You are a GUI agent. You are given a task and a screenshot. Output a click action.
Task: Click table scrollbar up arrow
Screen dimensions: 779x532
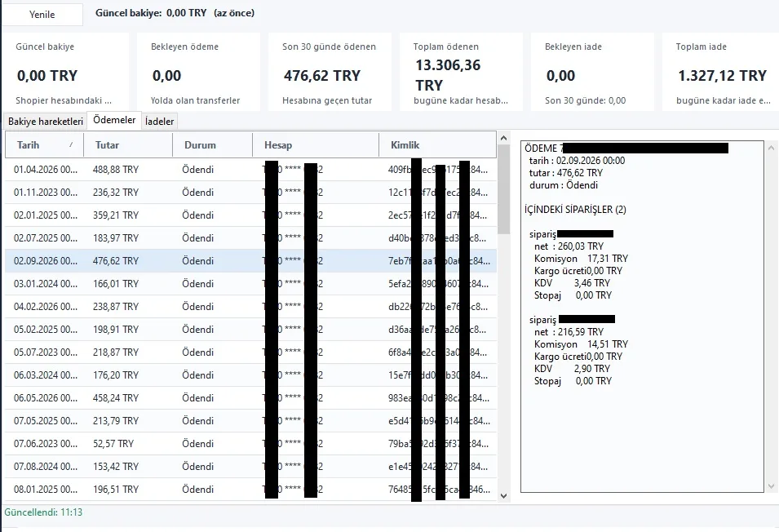click(504, 138)
